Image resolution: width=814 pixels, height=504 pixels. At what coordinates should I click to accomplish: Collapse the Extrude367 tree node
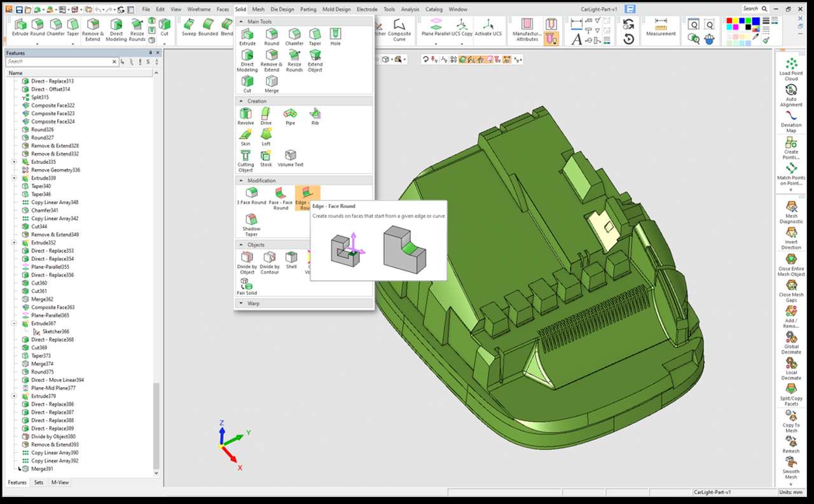click(x=14, y=324)
